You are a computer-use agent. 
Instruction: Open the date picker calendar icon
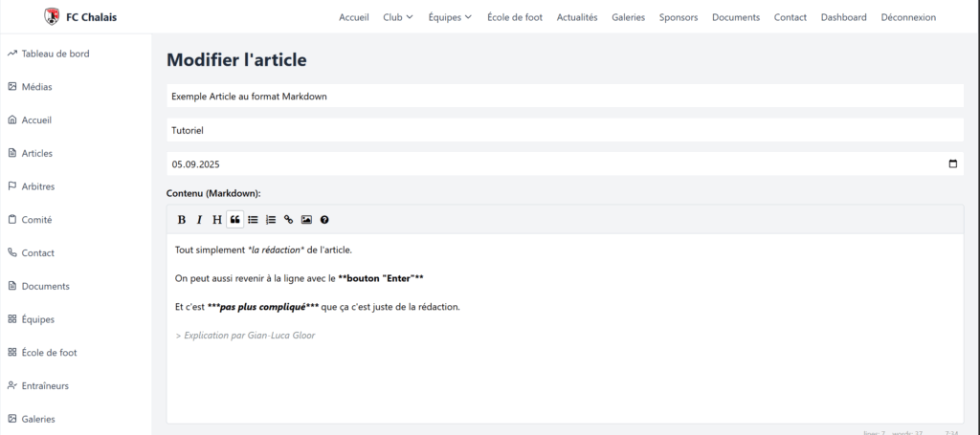pos(953,164)
